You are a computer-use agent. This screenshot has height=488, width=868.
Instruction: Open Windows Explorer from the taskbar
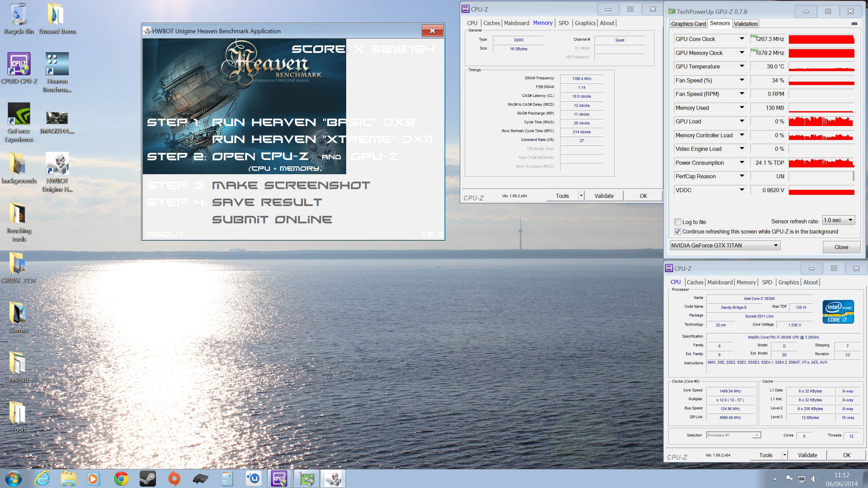(69, 479)
